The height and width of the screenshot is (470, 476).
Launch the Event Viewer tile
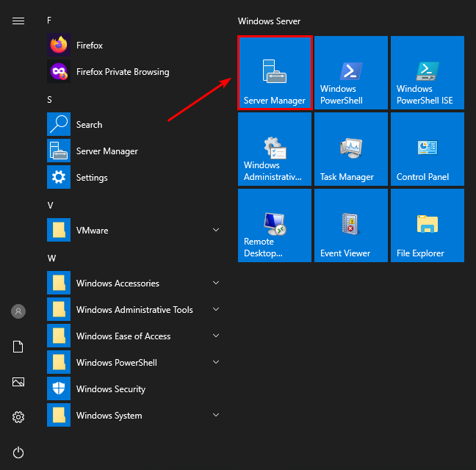point(350,226)
